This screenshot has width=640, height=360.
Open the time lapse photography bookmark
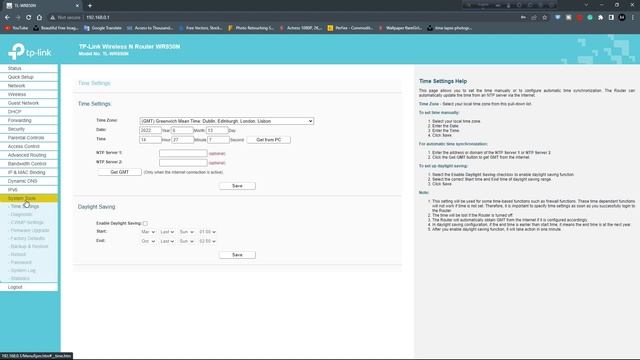[x=450, y=28]
